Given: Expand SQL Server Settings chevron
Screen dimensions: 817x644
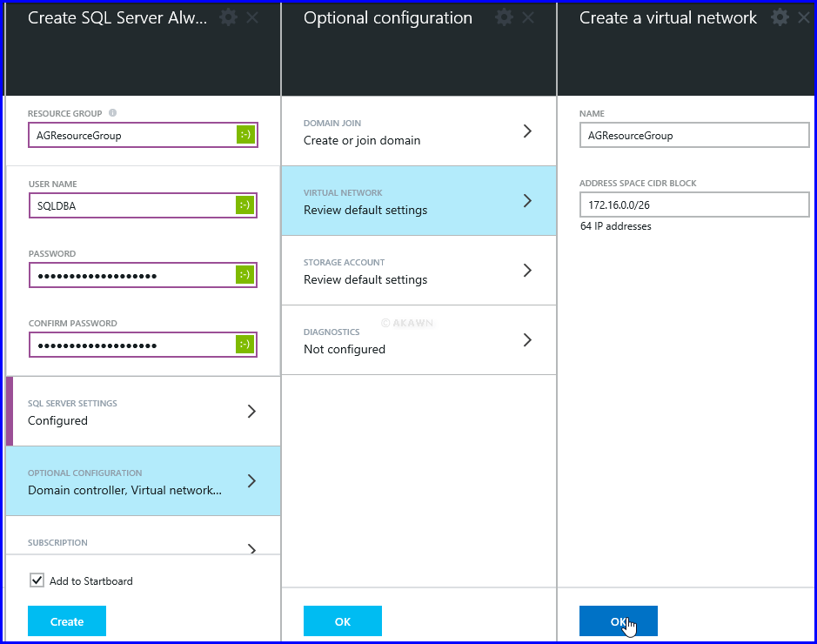Looking at the screenshot, I should [x=251, y=411].
